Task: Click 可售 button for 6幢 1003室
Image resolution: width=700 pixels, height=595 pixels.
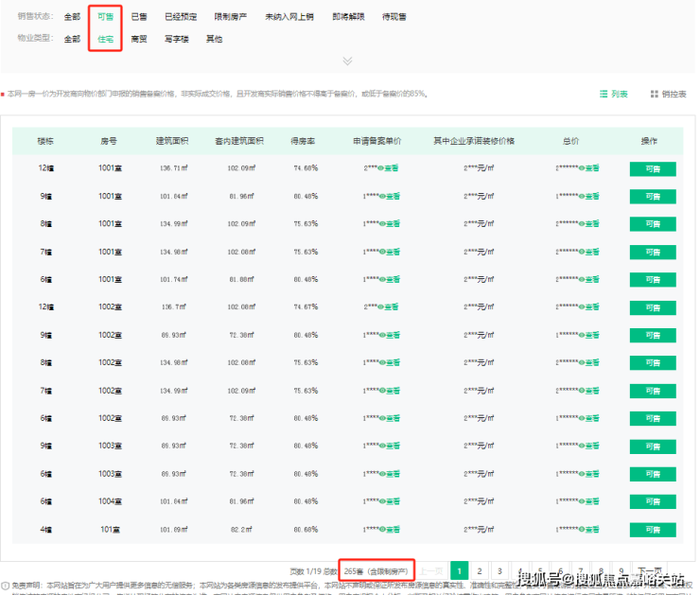Action: click(653, 475)
